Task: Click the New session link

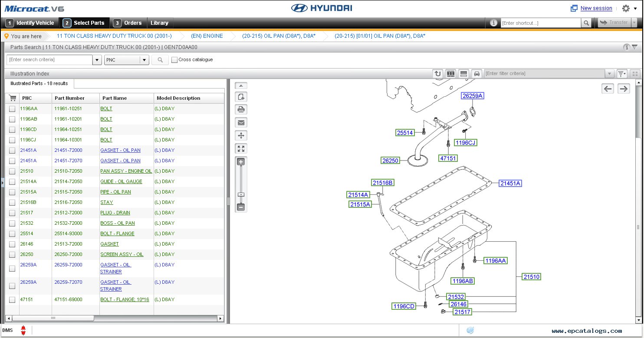Action: [x=596, y=8]
